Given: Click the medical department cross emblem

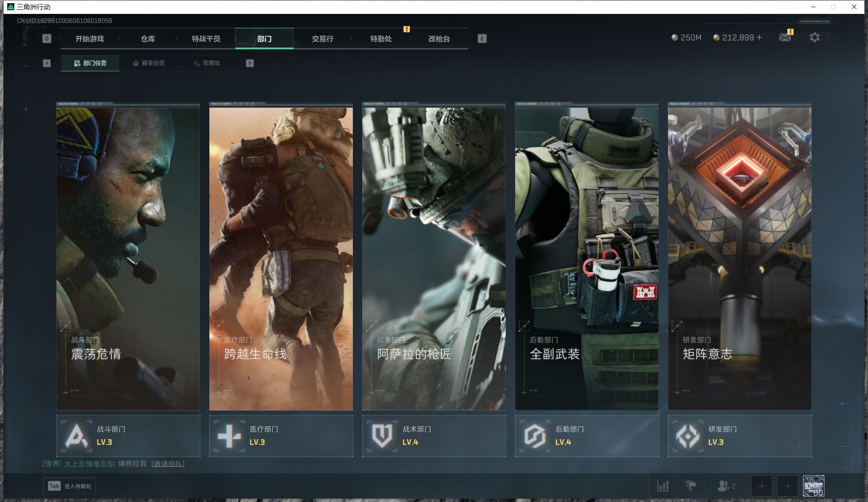Looking at the screenshot, I should point(229,436).
